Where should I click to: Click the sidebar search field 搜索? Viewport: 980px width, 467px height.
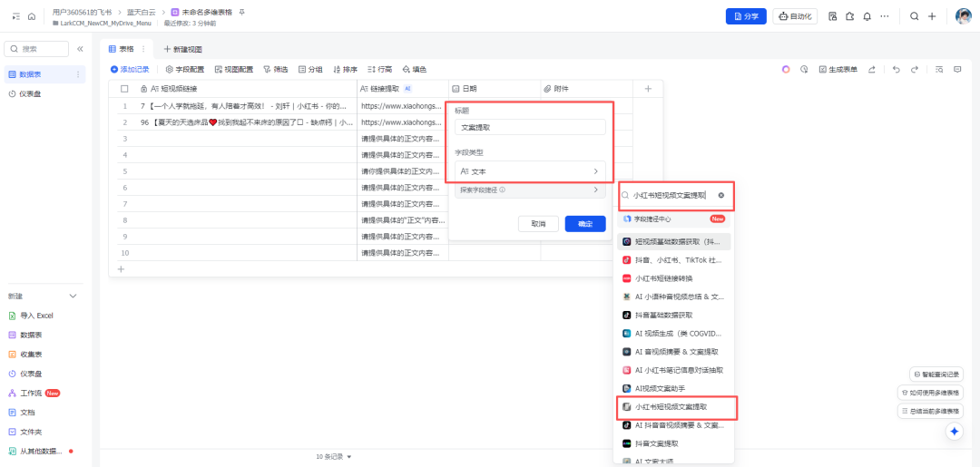point(36,49)
